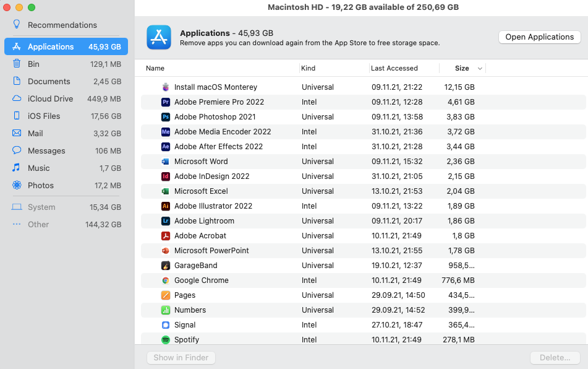
Task: Select Applications in the sidebar
Action: [66, 46]
